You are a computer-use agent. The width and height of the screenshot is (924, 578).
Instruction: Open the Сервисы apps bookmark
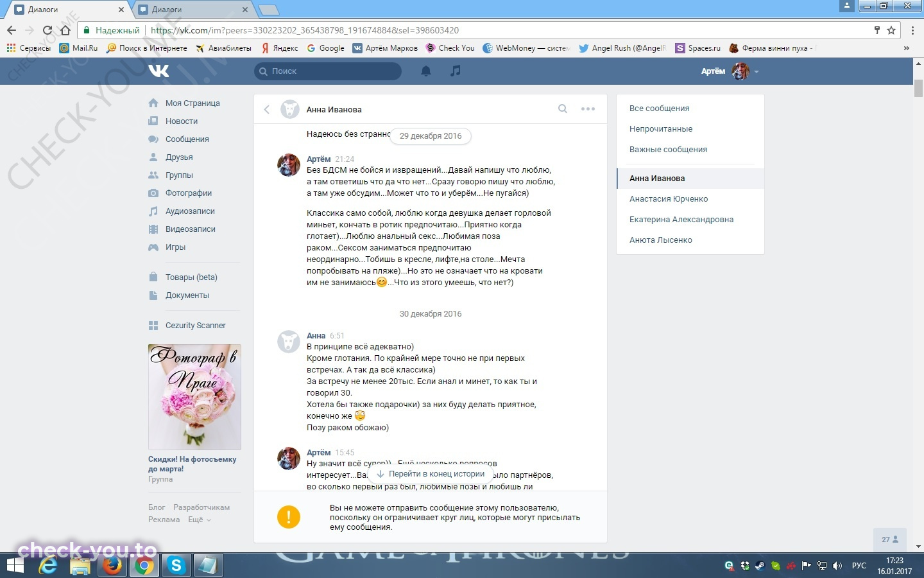(28, 48)
